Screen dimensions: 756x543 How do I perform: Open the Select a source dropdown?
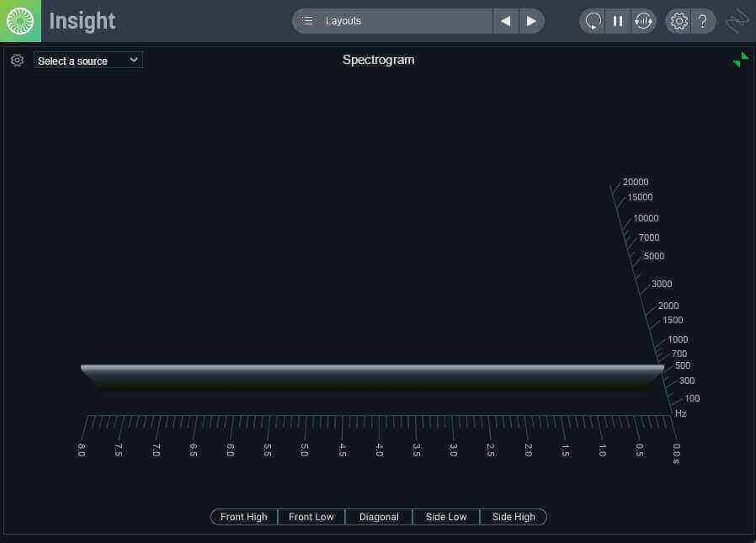pos(88,61)
